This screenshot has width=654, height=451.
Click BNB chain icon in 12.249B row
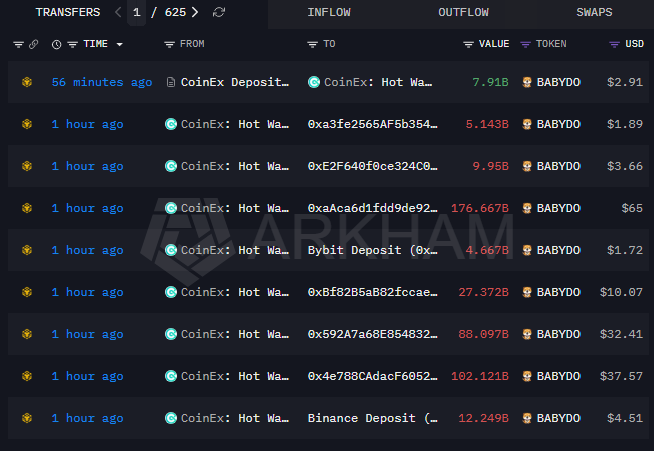[27, 418]
